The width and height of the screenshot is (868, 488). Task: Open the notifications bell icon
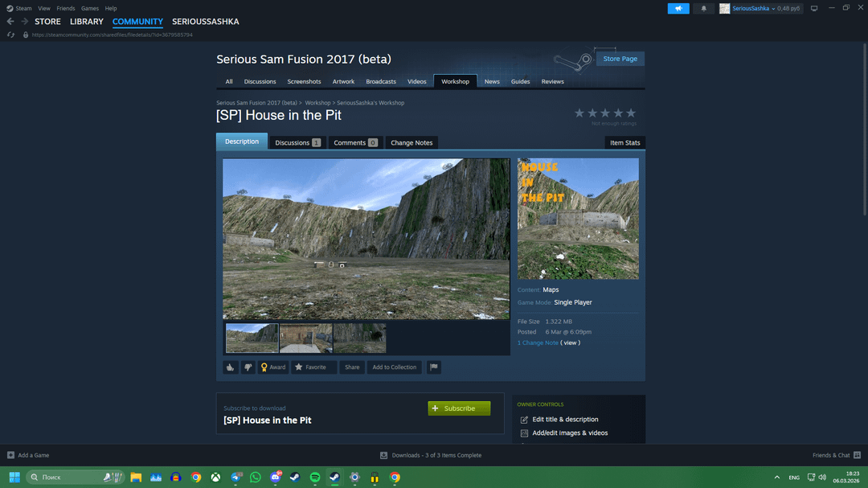coord(703,8)
